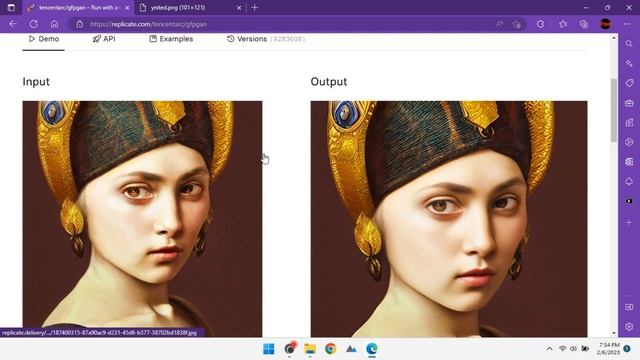Screen dimensions: 640x360
Task: Open the taskbar clock and date
Action: tap(608, 349)
